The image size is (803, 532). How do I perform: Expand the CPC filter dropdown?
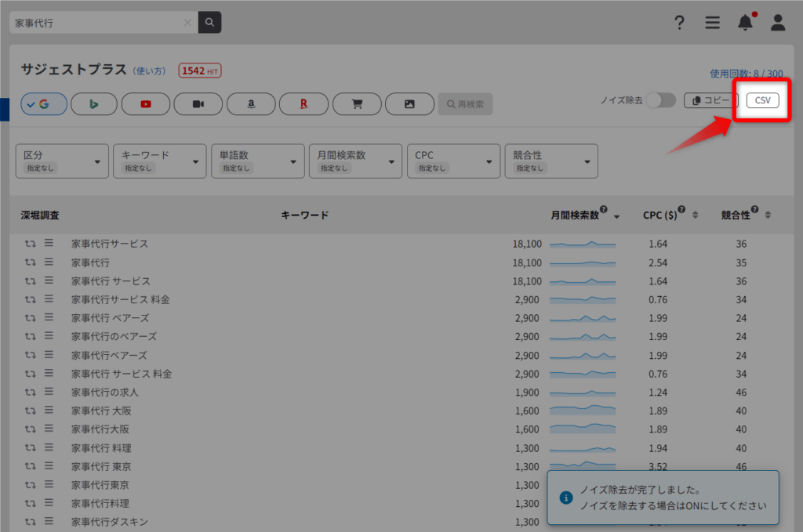pos(453,161)
